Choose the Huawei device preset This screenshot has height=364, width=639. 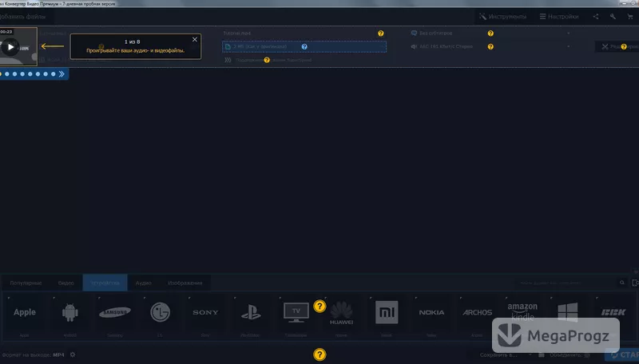click(342, 316)
